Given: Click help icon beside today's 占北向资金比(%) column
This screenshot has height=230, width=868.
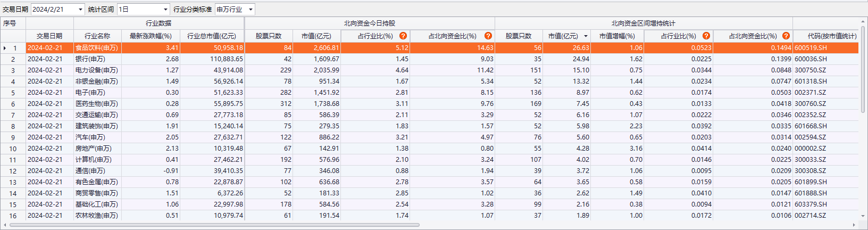Looking at the screenshot, I should point(488,36).
